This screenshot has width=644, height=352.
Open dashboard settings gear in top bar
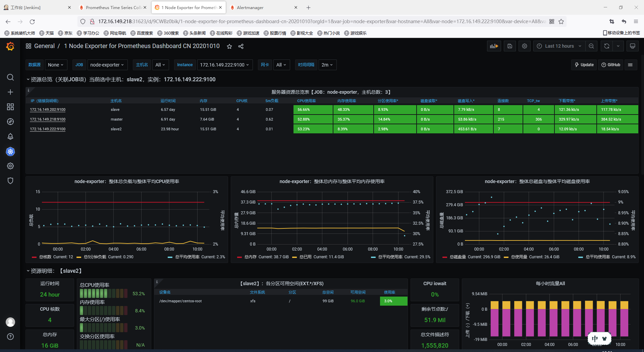coord(525,46)
